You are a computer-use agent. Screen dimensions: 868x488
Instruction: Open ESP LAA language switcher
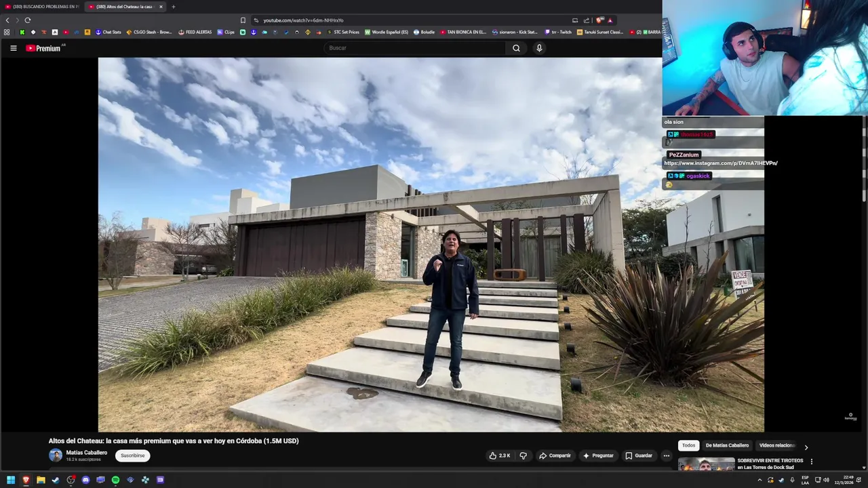click(805, 480)
